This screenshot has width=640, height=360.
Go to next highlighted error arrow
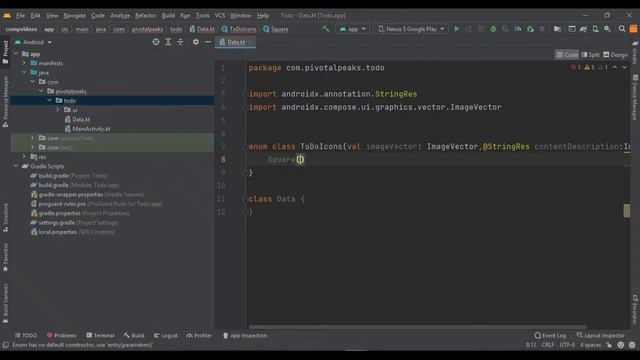624,67
